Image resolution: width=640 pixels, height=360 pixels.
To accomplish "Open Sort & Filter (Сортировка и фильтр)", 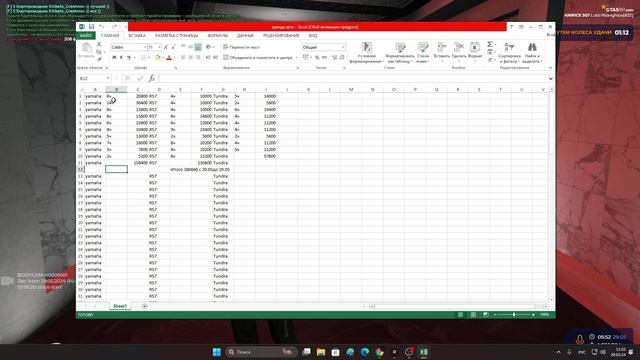I will 509,52.
